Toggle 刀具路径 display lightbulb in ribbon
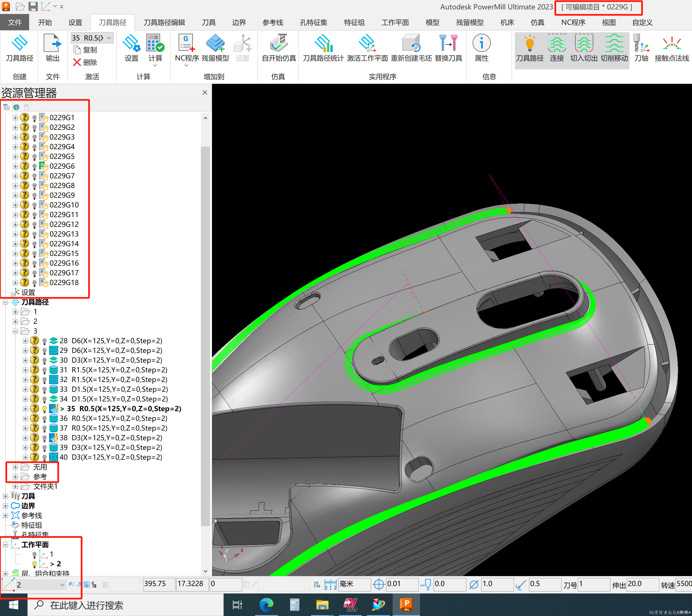The image size is (692, 616). (x=530, y=43)
